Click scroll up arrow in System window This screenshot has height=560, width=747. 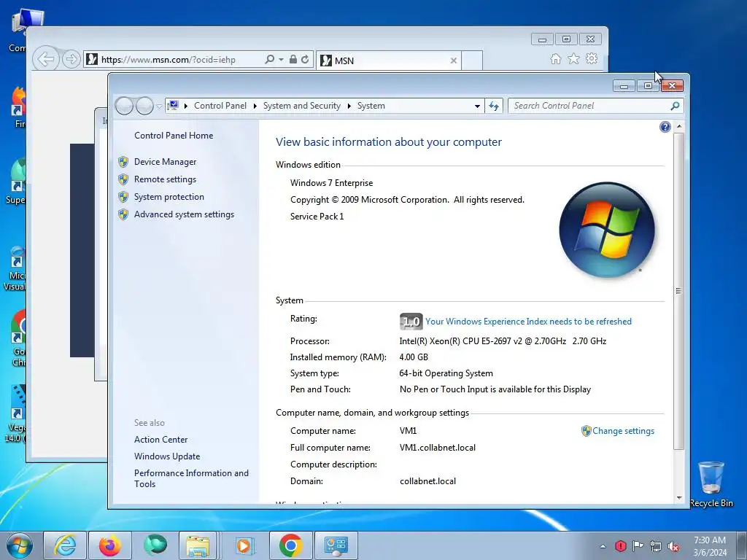tap(679, 127)
